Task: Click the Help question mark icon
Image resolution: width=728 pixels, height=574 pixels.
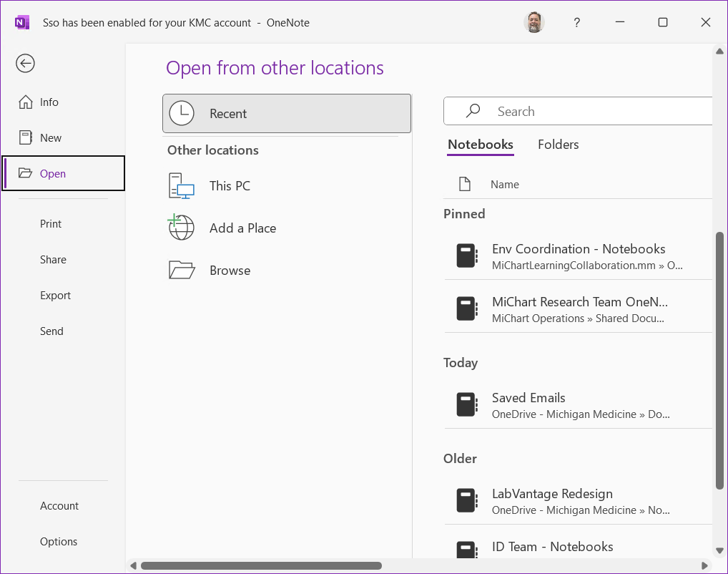Action: (576, 22)
